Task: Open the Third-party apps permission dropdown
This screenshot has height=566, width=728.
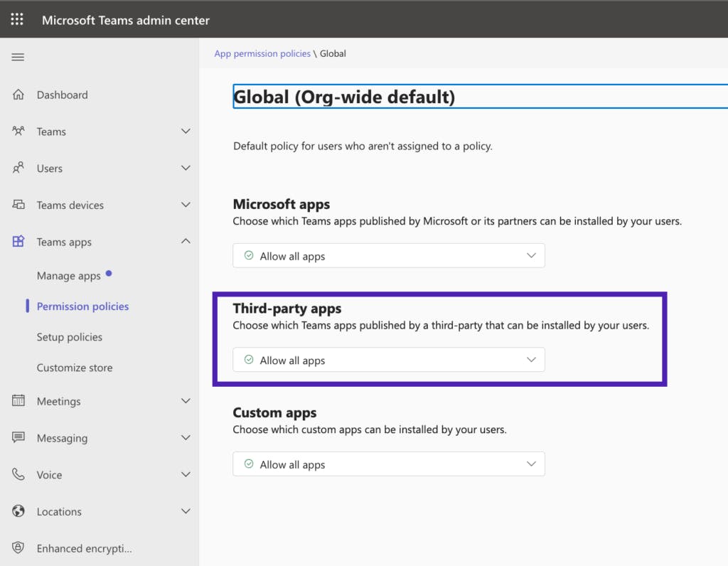Action: click(x=389, y=360)
